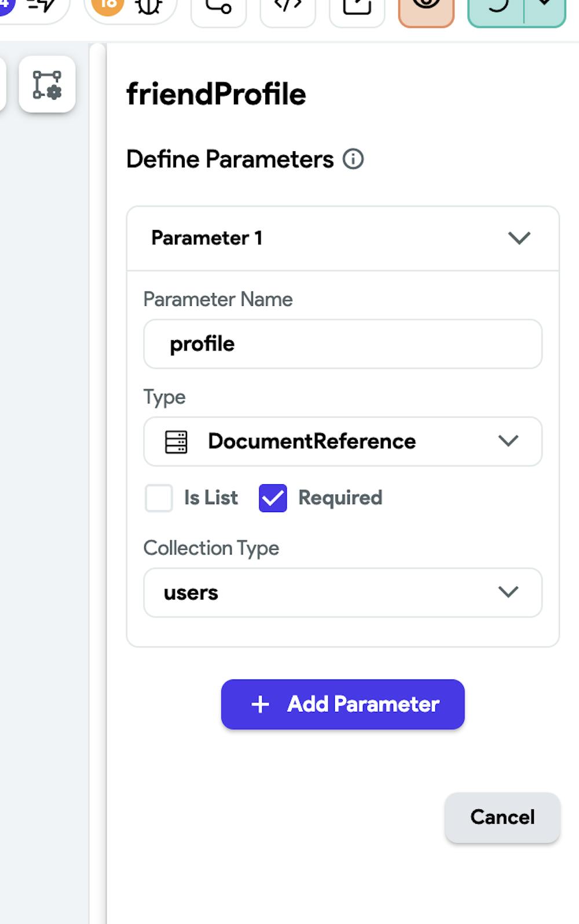Open the widget tree settings icon

(47, 85)
